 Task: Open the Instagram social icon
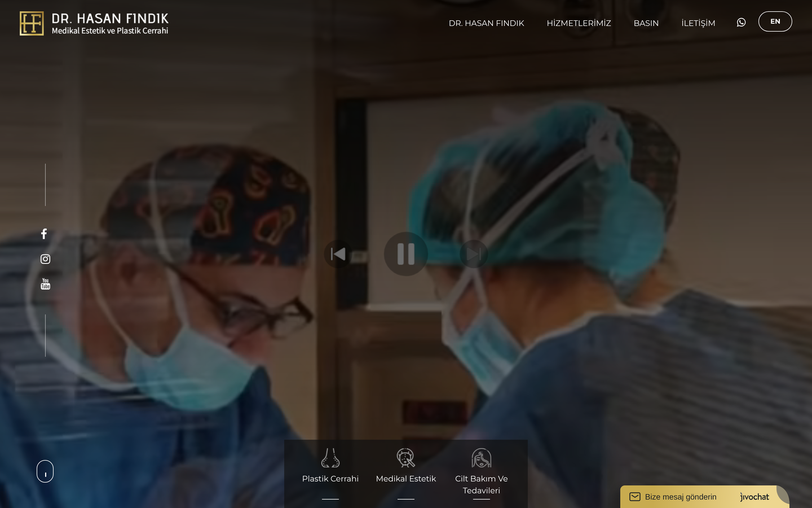point(45,259)
